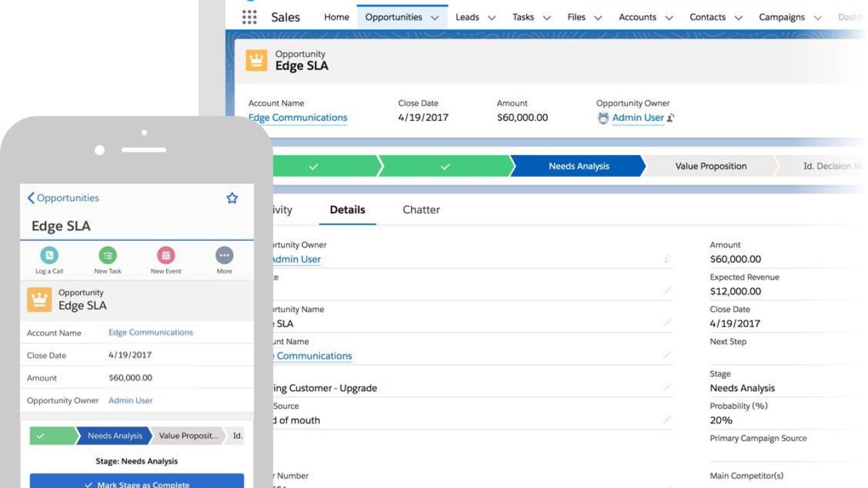Tap the More actions icon on the phone
Image resolution: width=868 pixels, height=488 pixels.
224,256
